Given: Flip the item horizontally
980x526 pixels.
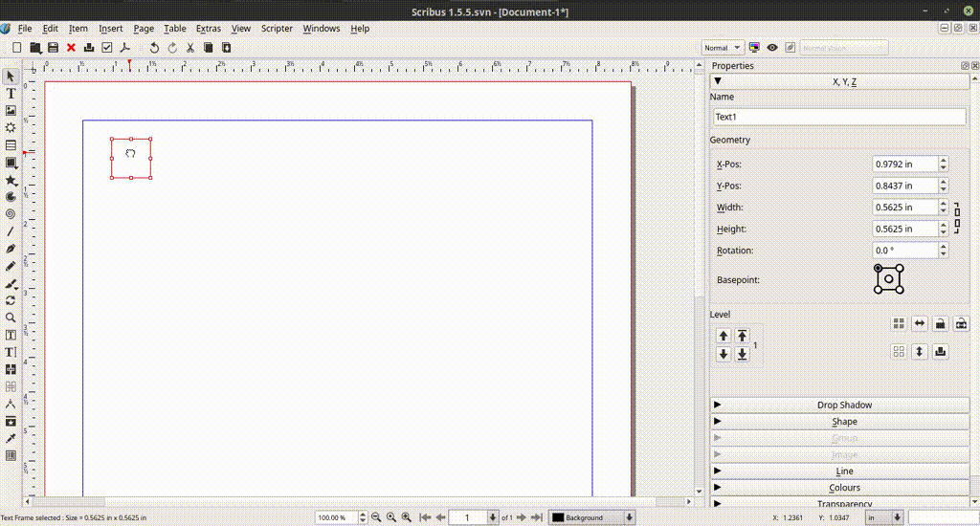Looking at the screenshot, I should coord(920,324).
